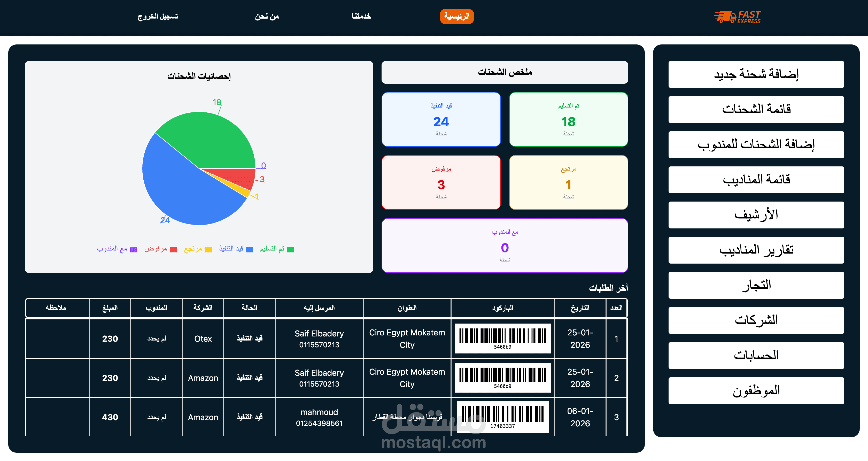This screenshot has height=461, width=868.
Task: Click the تم التسليم delivered card showing 18
Action: click(x=568, y=119)
